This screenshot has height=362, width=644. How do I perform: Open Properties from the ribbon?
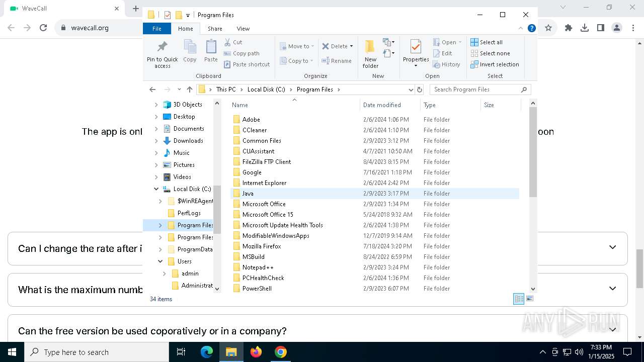pyautogui.click(x=416, y=53)
